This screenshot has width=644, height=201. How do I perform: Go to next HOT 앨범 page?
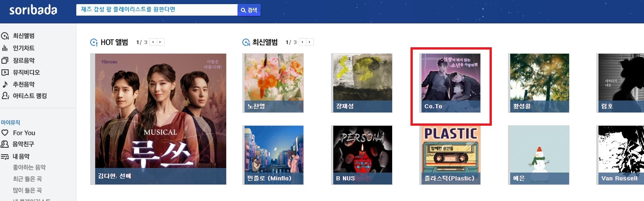point(160,42)
